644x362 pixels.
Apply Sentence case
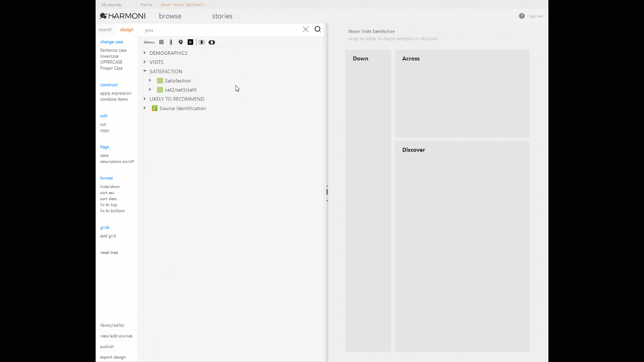click(113, 50)
